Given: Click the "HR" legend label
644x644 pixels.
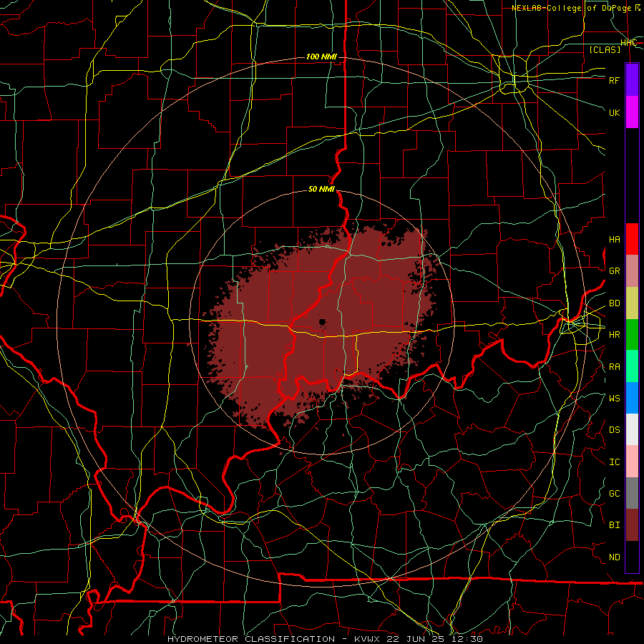Looking at the screenshot, I should [614, 335].
